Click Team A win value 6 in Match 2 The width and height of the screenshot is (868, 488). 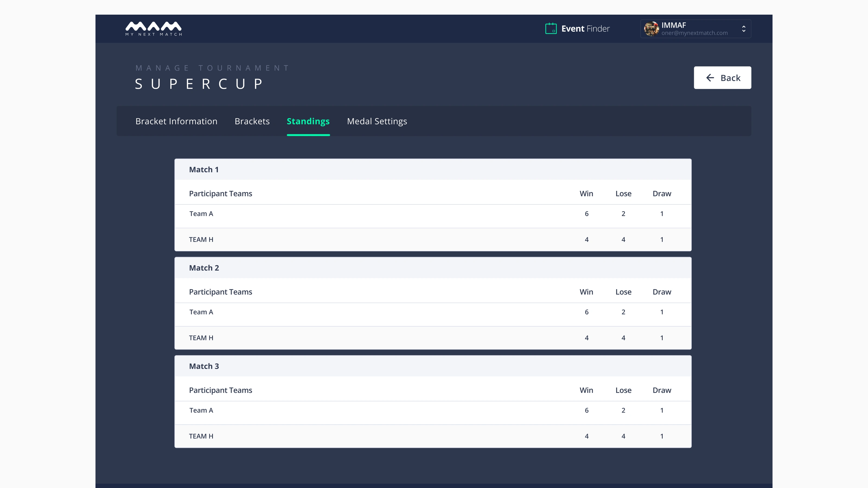pos(587,312)
